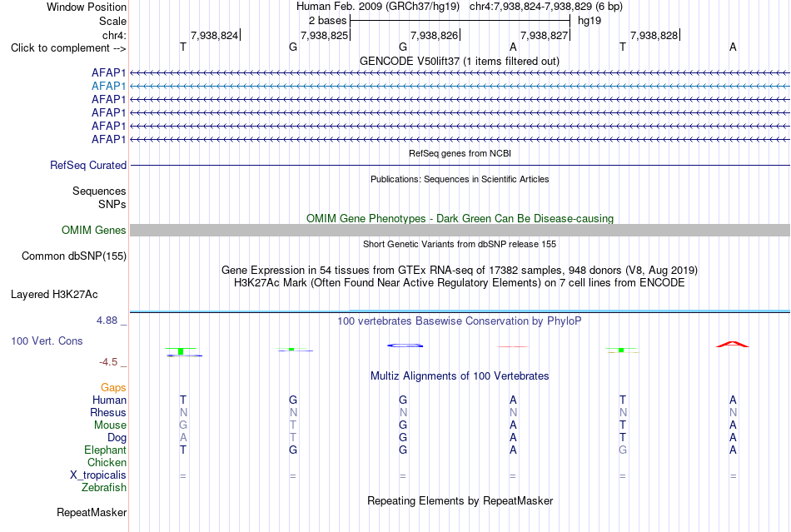The width and height of the screenshot is (791, 532).
Task: Select the Zebrafish species row label
Action: tap(104, 488)
